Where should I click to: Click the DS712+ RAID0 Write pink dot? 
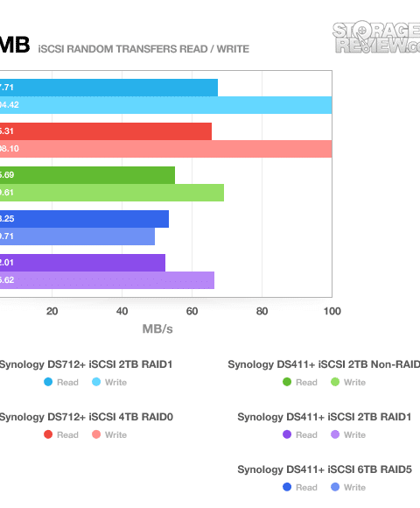click(x=96, y=434)
